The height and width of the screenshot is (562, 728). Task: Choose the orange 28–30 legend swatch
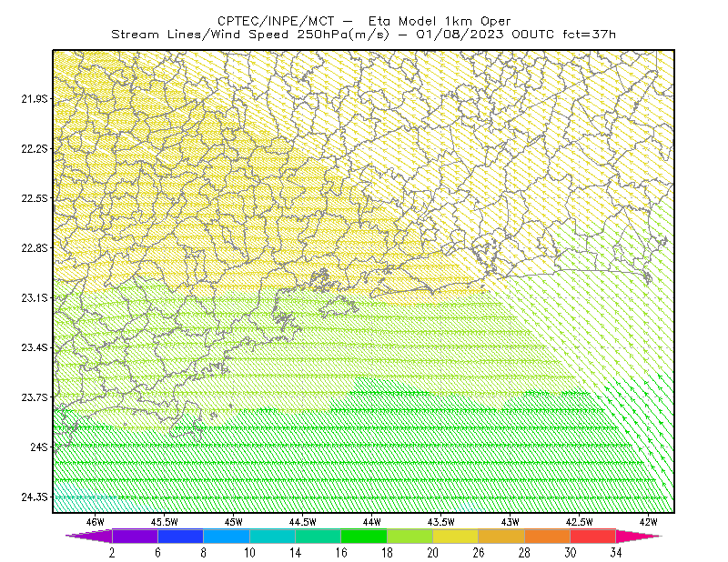point(548,536)
